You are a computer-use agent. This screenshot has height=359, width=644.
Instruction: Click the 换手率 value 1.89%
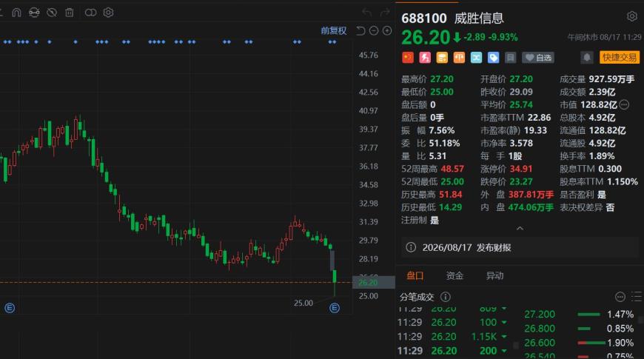pyautogui.click(x=602, y=156)
